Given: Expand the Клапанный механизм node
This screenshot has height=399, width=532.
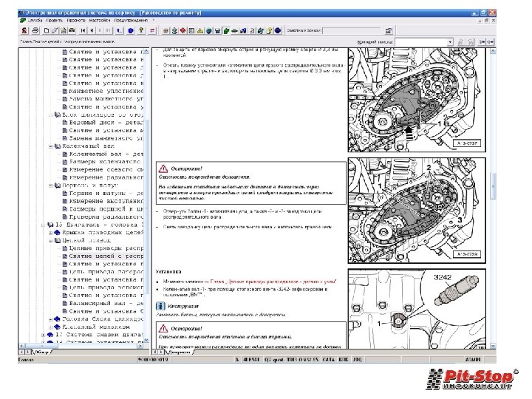Looking at the screenshot, I should pyautogui.click(x=50, y=327).
